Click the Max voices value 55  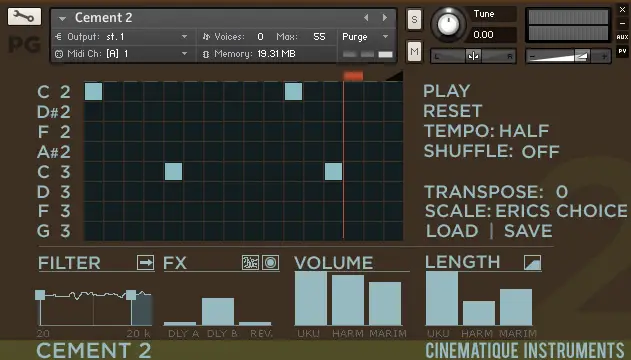(319, 37)
